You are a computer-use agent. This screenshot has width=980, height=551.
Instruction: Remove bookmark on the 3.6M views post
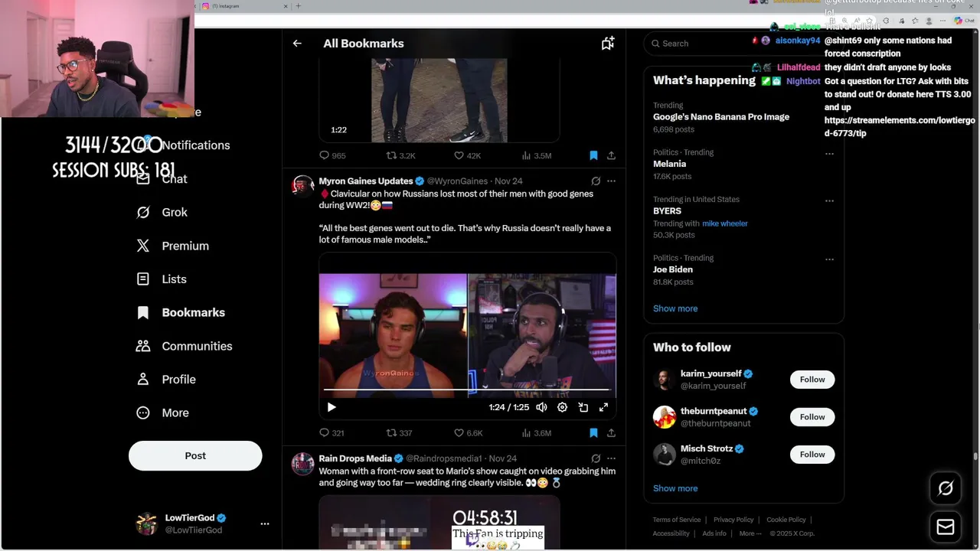[x=593, y=433]
